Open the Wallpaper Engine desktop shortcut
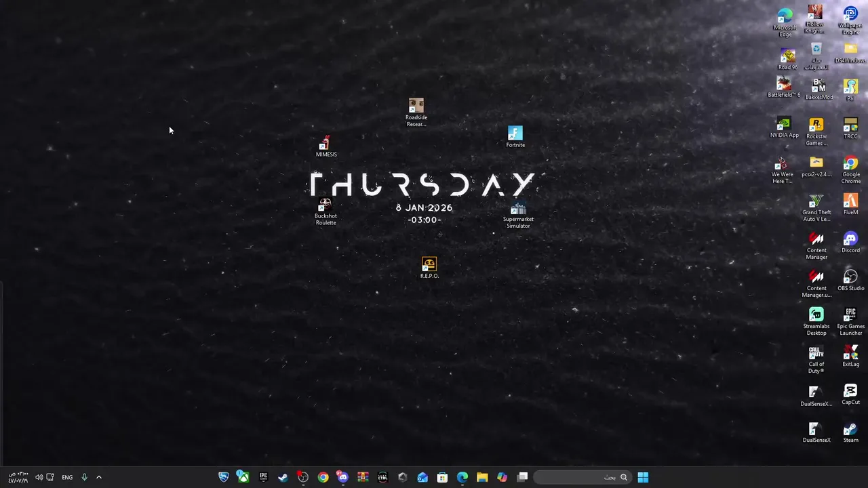 tap(850, 20)
